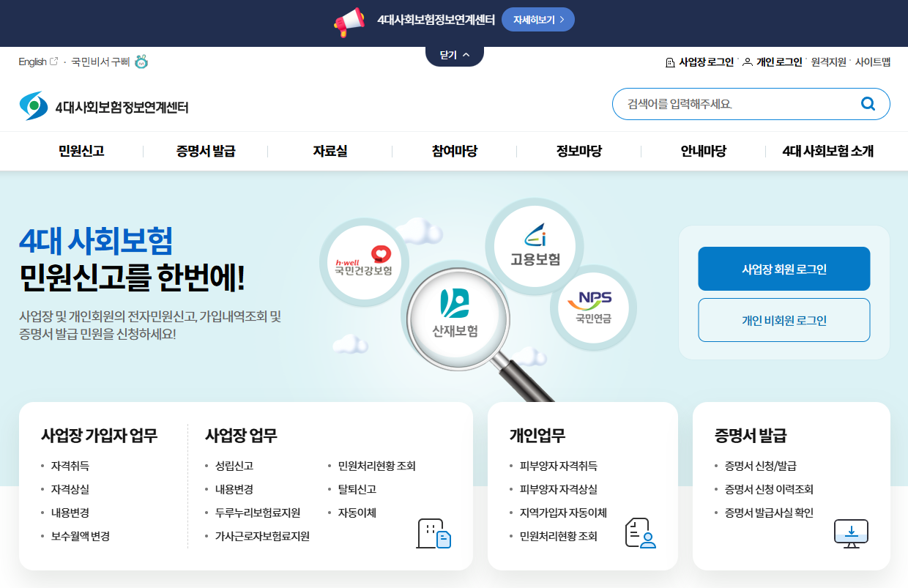The height and width of the screenshot is (588, 908).
Task: Click the person document icon in 개인업무
Action: (641, 533)
